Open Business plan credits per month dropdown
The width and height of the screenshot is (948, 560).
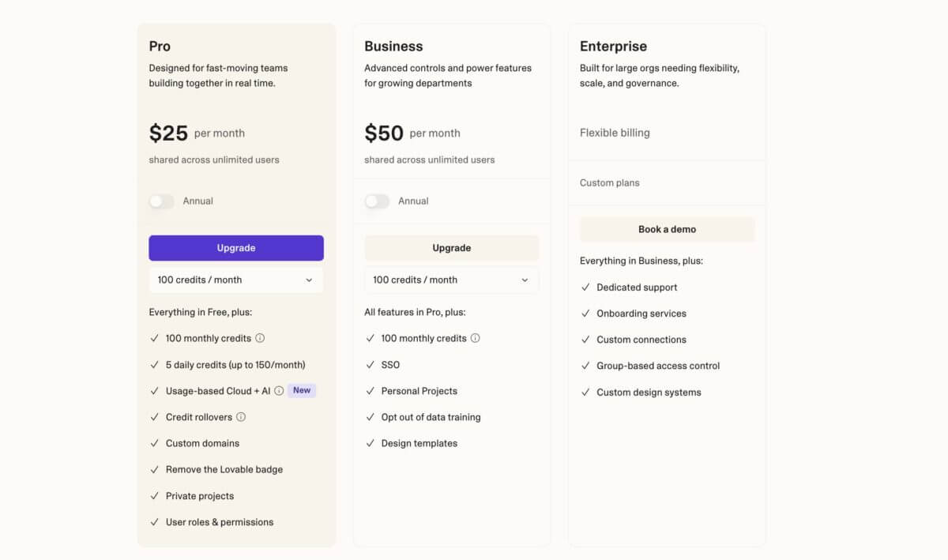(451, 280)
